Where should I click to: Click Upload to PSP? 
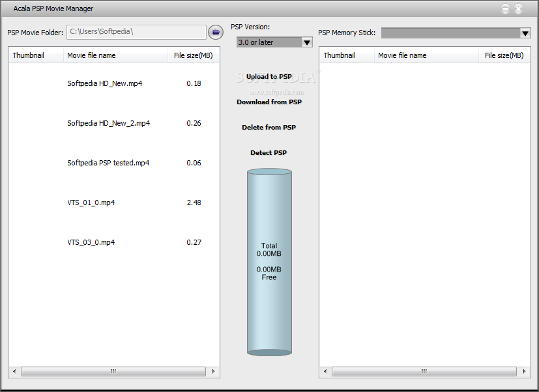(269, 77)
